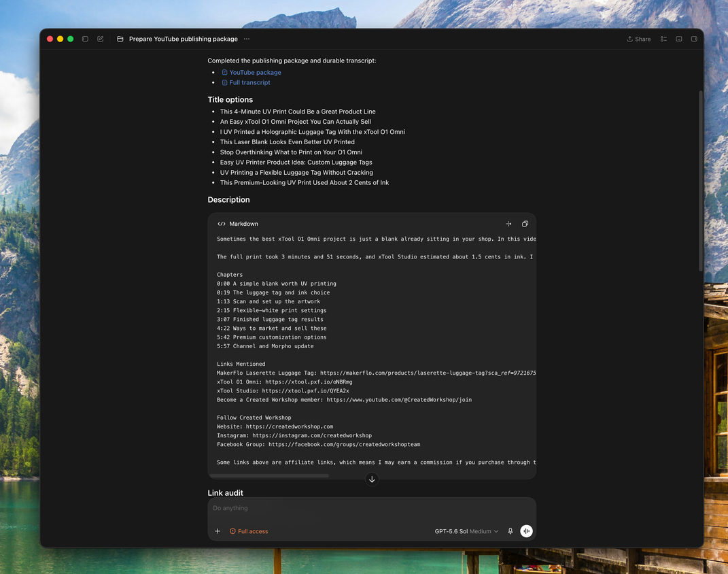This screenshot has width=728, height=574.
Task: Click the 'Link audit' heading
Action: tap(225, 493)
